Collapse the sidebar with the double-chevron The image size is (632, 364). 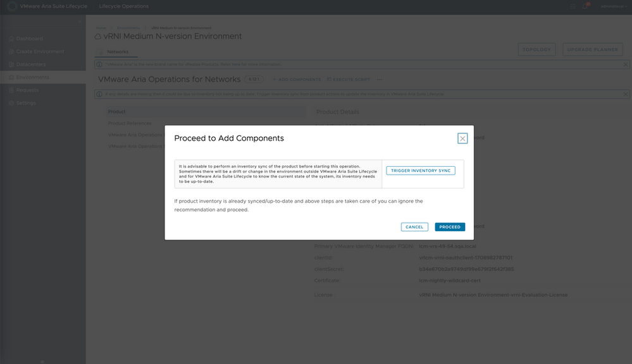(x=80, y=21)
